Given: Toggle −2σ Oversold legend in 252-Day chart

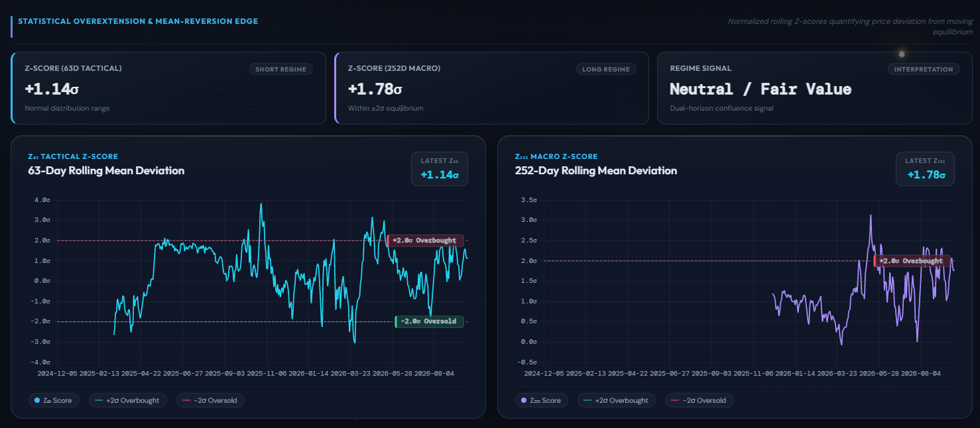Looking at the screenshot, I should click(699, 400).
